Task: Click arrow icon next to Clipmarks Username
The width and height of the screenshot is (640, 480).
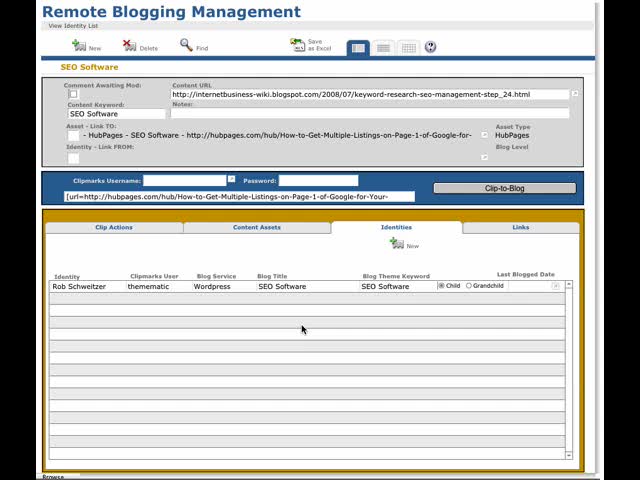Action: [231, 179]
